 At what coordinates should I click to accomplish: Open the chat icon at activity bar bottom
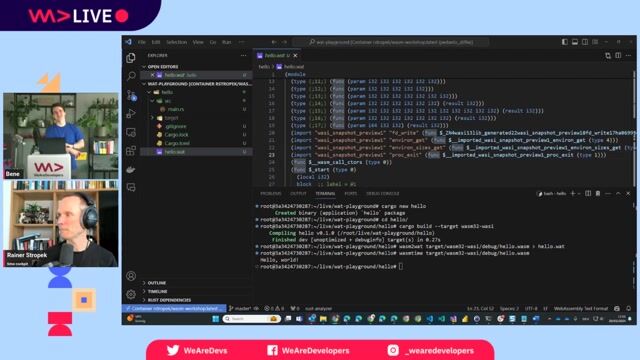(x=131, y=187)
